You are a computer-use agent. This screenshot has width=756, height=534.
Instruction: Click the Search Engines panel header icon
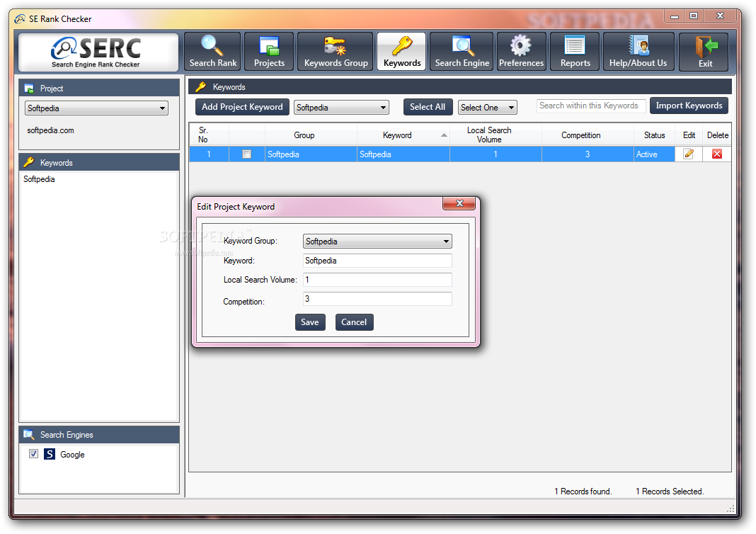[29, 435]
